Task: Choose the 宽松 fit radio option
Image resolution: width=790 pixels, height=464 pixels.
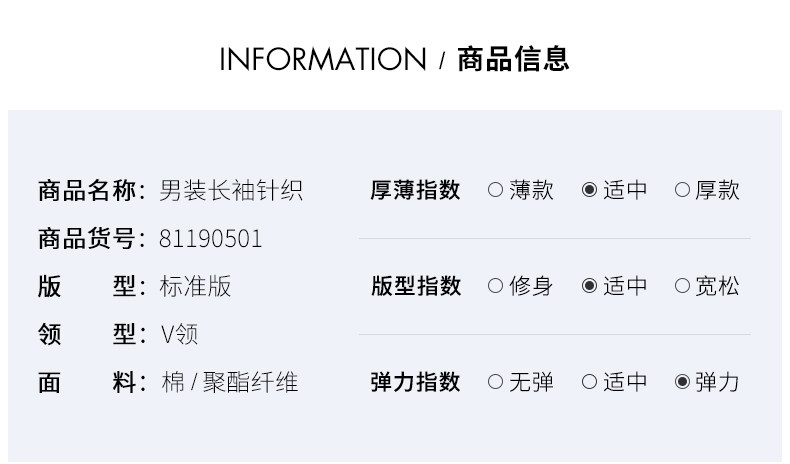Action: point(682,286)
